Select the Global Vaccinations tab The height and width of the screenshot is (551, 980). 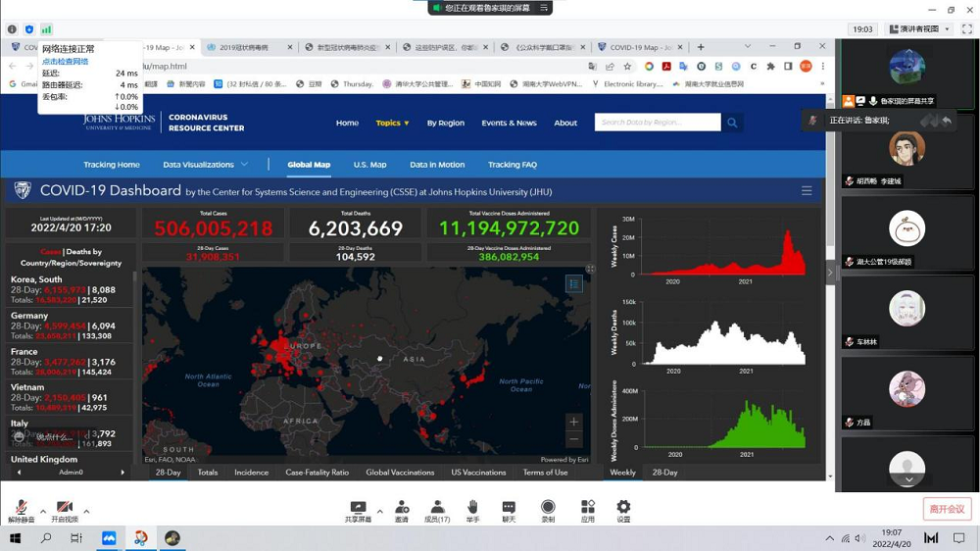coord(400,473)
